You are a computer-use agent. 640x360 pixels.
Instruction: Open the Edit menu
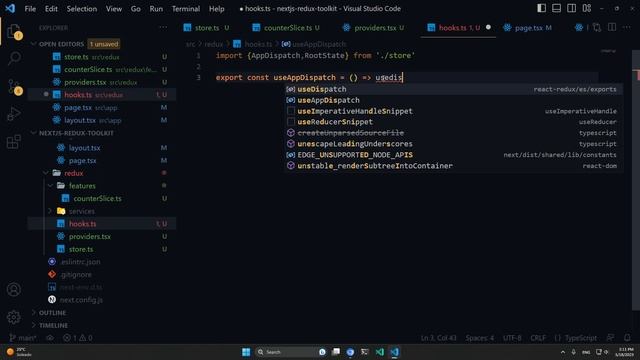(51, 9)
